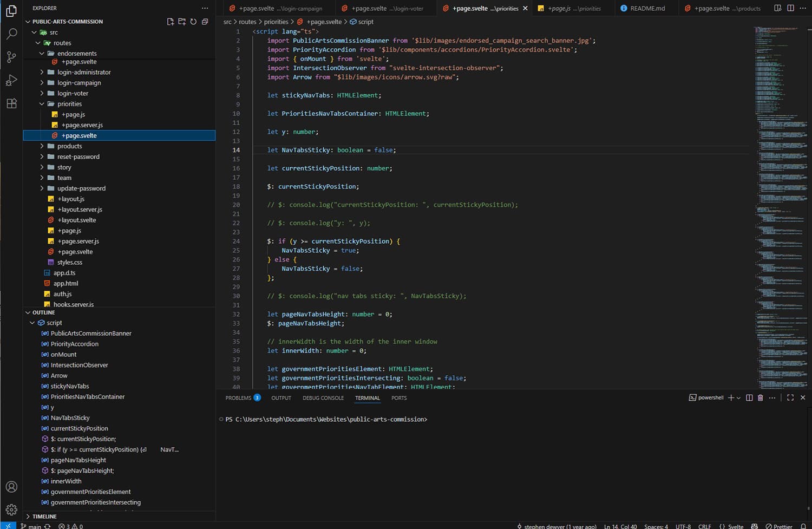Click the New File icon in explorer
Screen dimensions: 812x529
(171, 22)
